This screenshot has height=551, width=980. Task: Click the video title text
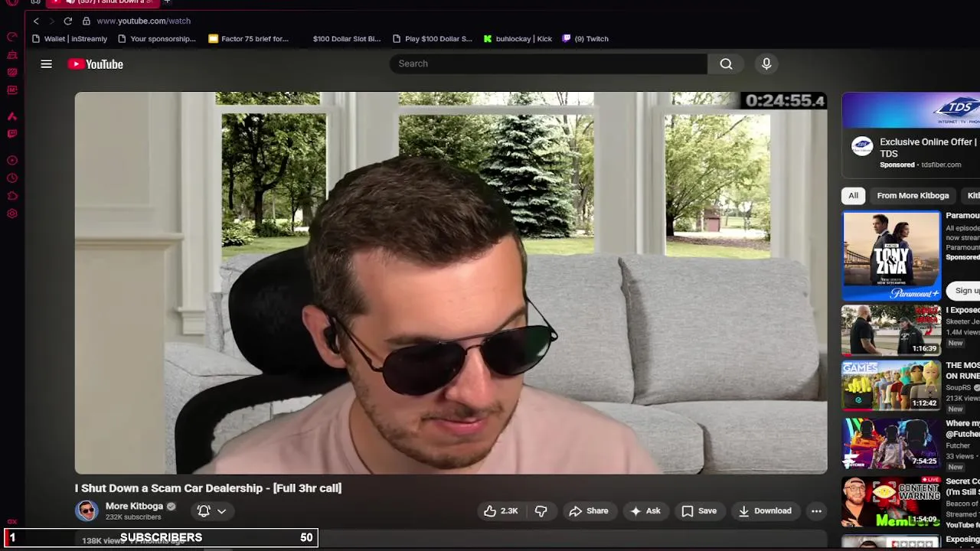pyautogui.click(x=208, y=488)
